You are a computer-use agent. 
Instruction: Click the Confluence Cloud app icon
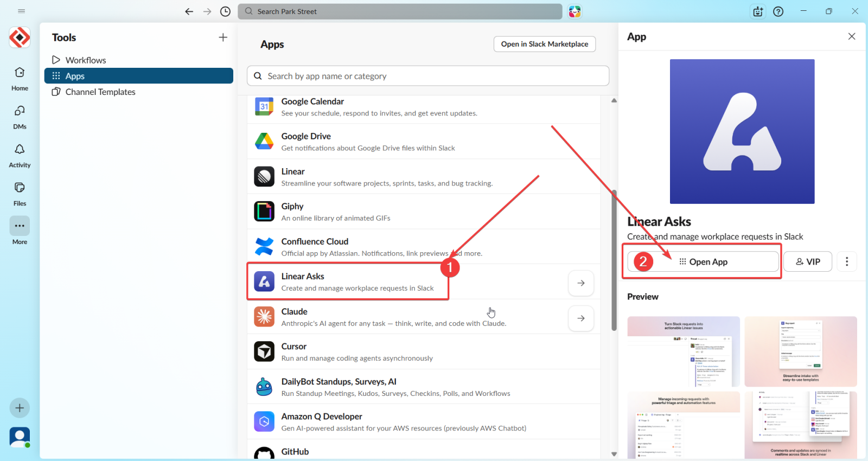pos(264,247)
